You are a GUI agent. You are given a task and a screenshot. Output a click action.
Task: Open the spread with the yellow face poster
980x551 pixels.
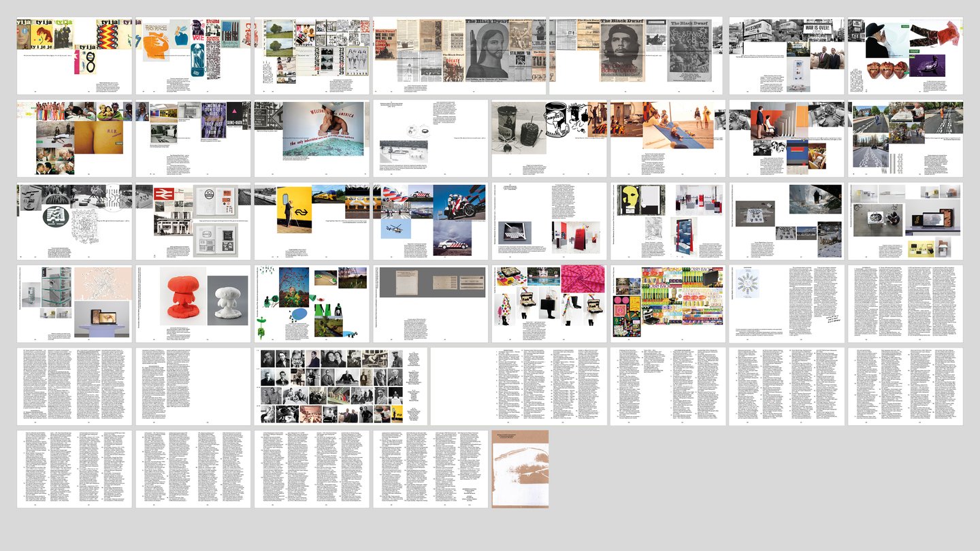coord(668,221)
